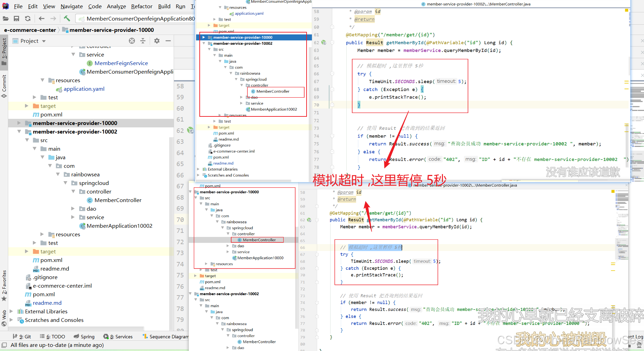Expand the dao package in Project panel
This screenshot has height=351, width=644.
(73, 209)
